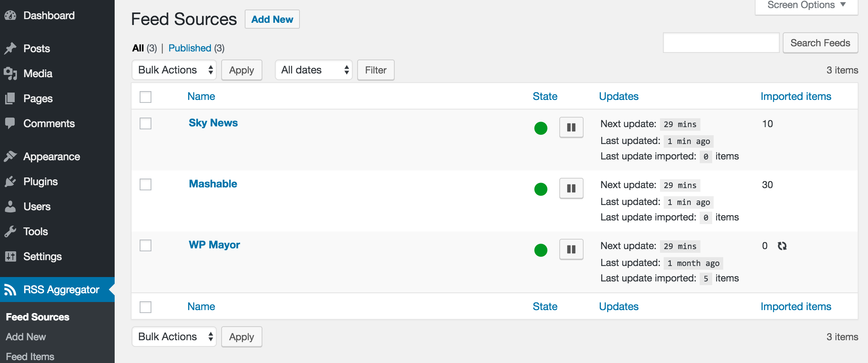This screenshot has width=868, height=363.
Task: Sort by Updates in table header
Action: click(x=618, y=96)
